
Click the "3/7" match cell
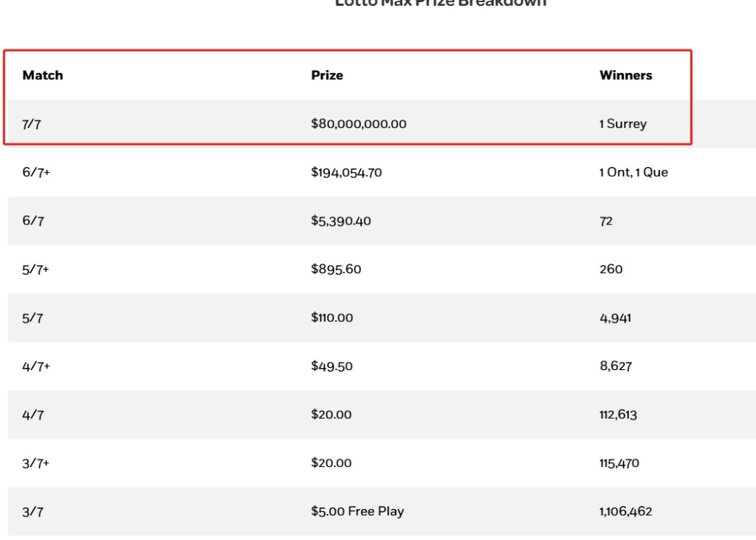32,512
